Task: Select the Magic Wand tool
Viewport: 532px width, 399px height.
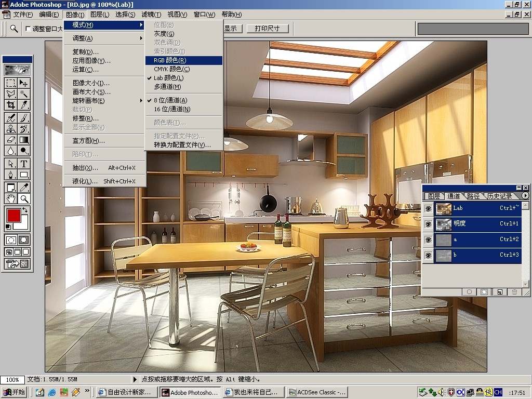Action: click(24, 94)
